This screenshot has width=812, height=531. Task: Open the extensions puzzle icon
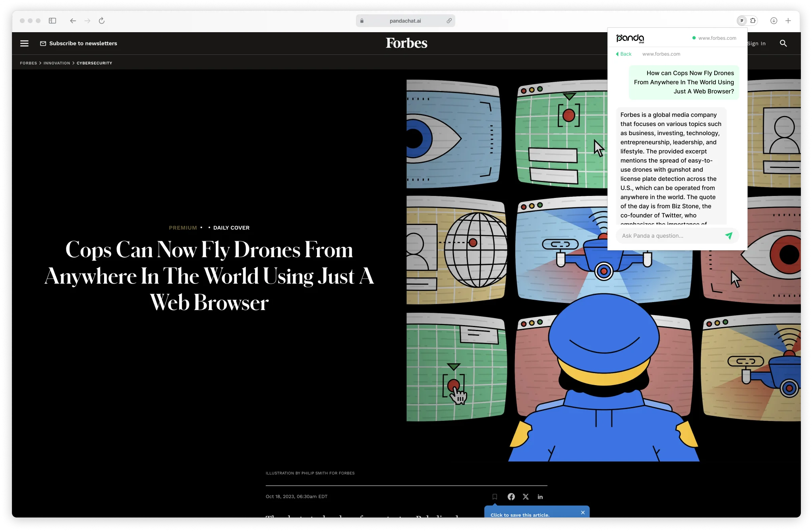click(x=753, y=21)
